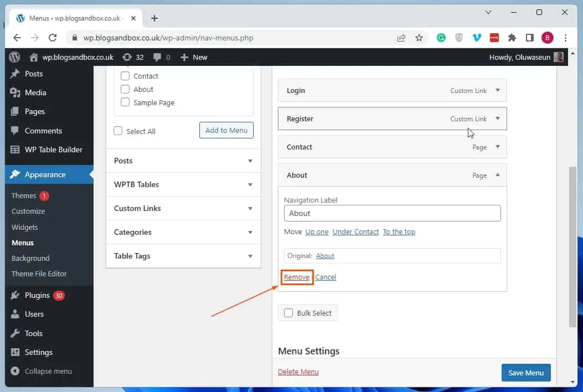Enable the Bulk Select checkbox

click(288, 313)
